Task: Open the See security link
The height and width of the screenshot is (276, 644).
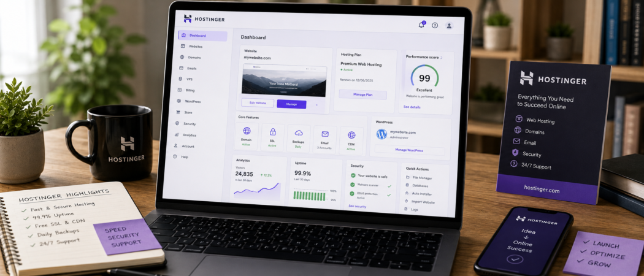Action: (357, 206)
